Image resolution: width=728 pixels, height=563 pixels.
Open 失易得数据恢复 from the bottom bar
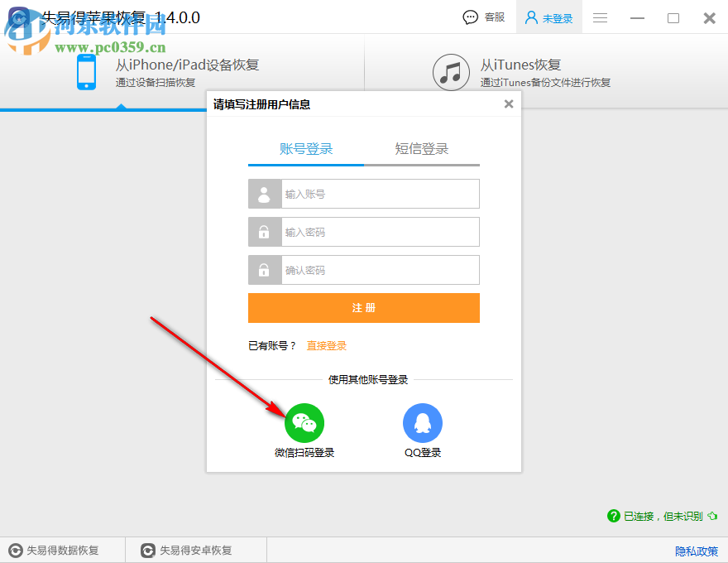(x=62, y=549)
